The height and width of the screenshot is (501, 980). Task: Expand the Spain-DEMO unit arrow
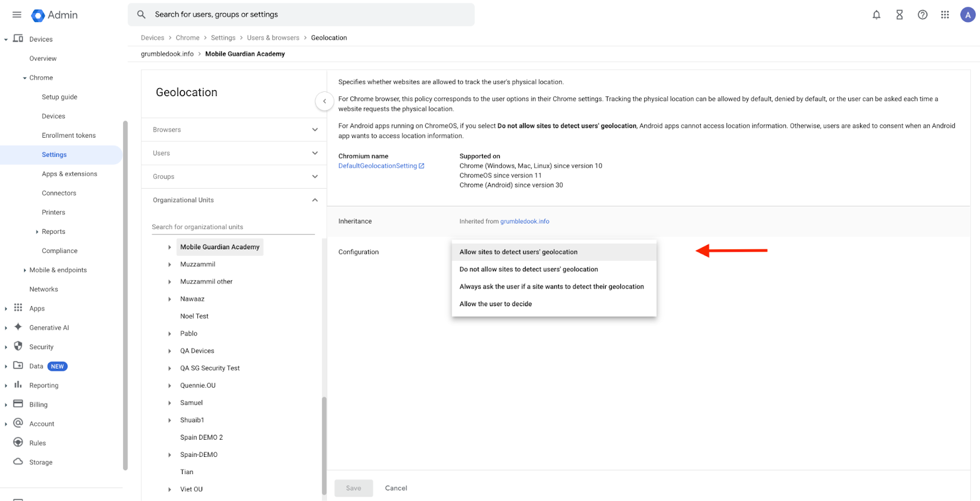tap(170, 455)
